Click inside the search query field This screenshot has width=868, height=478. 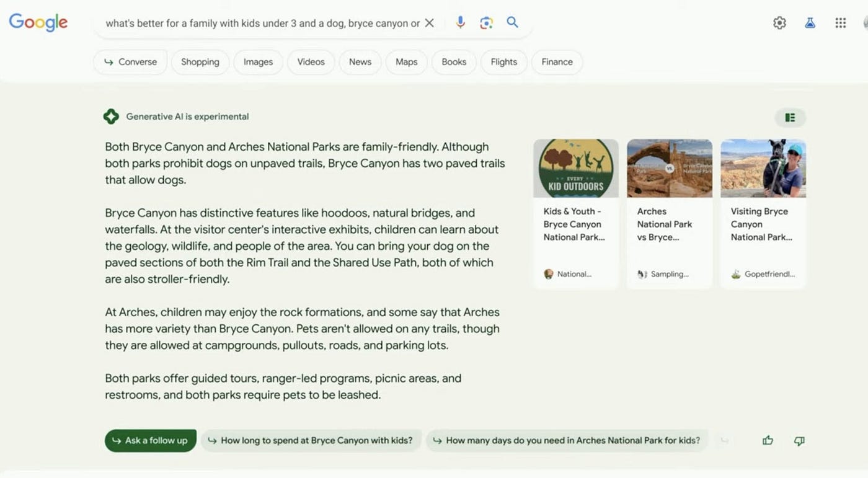(x=262, y=23)
